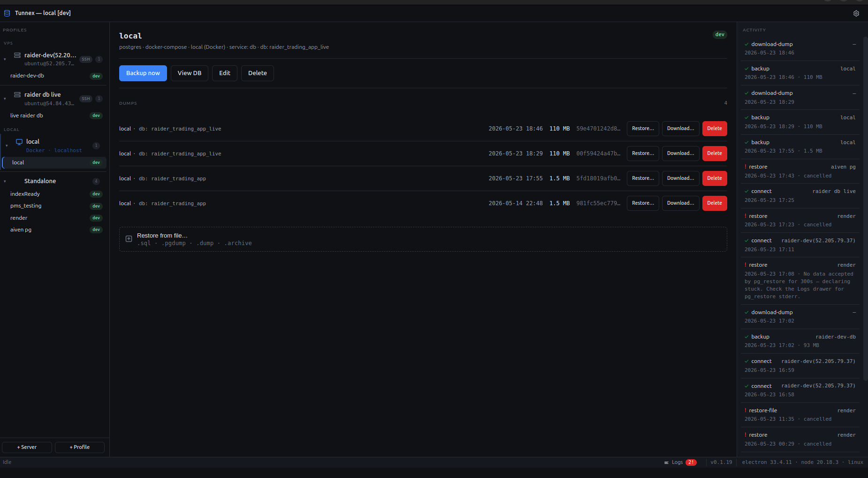Delete the 18:46 raider_trading_app_live dump
Screen dimensions: 868x478
tap(715, 129)
